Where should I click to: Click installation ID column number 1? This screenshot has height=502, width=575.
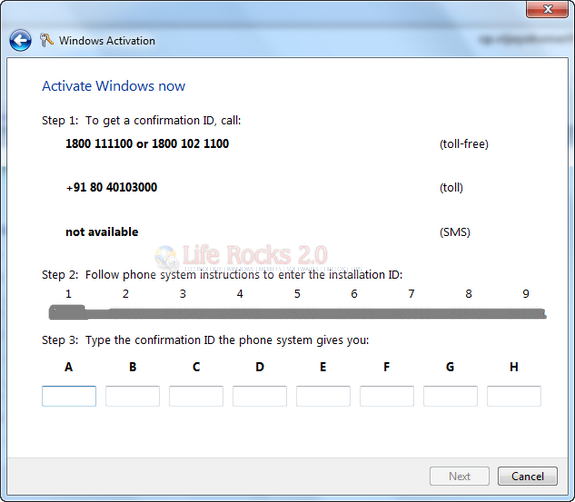[x=69, y=294]
